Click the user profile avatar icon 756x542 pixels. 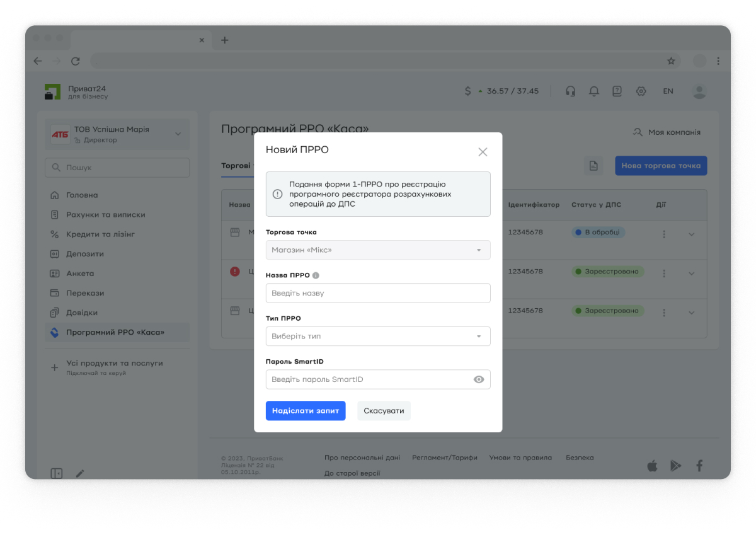coord(699,91)
